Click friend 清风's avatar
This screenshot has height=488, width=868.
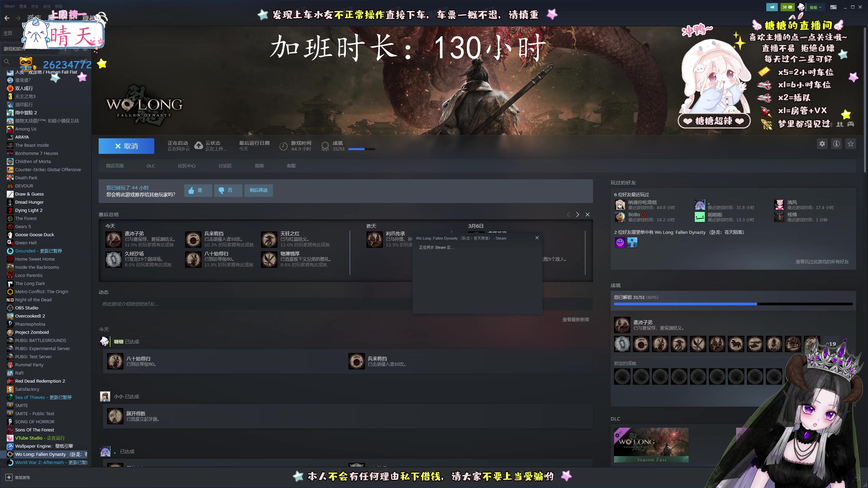[779, 205]
